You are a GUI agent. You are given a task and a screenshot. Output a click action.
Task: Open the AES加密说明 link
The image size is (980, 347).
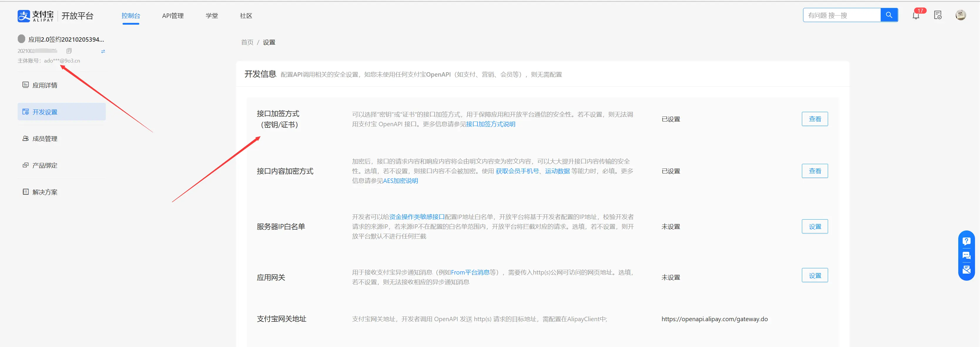[x=400, y=181]
